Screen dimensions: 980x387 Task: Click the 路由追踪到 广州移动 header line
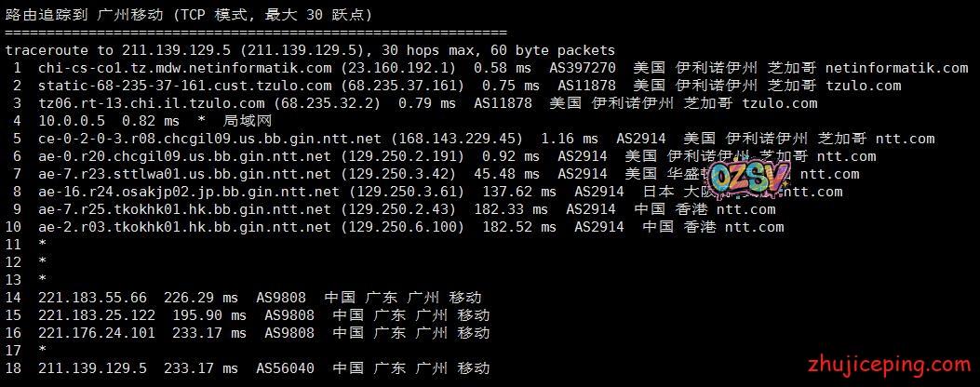(x=187, y=15)
